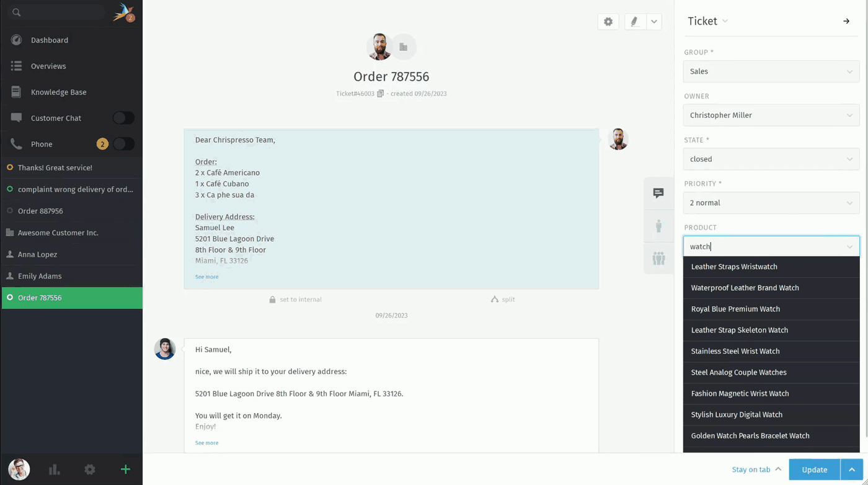Screen dimensions: 868x485
Task: Toggle the Customer Chat switch
Action: click(123, 118)
